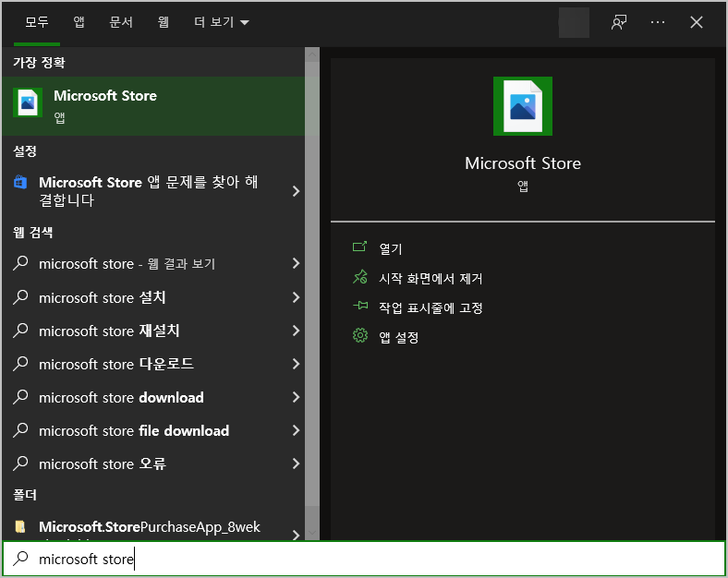Choose 시작 화면에서 제거
The image size is (728, 578).
431,278
